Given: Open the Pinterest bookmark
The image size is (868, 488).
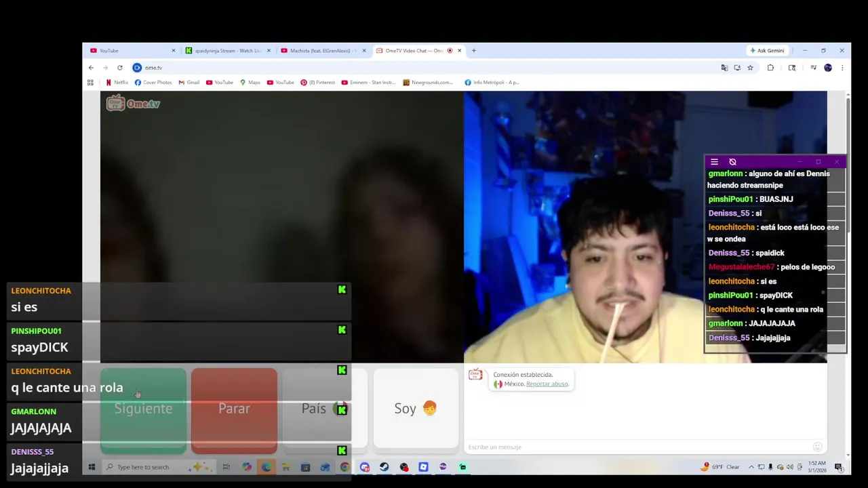Looking at the screenshot, I should [317, 83].
